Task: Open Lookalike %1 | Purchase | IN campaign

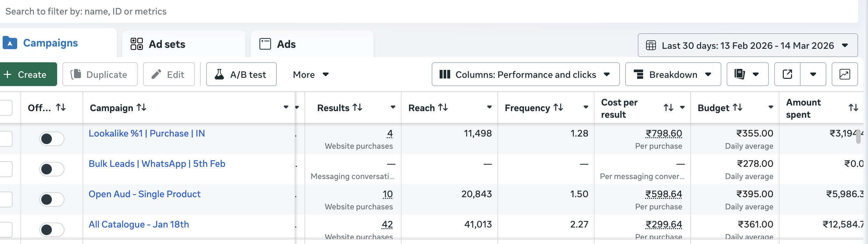Action: pos(147,133)
